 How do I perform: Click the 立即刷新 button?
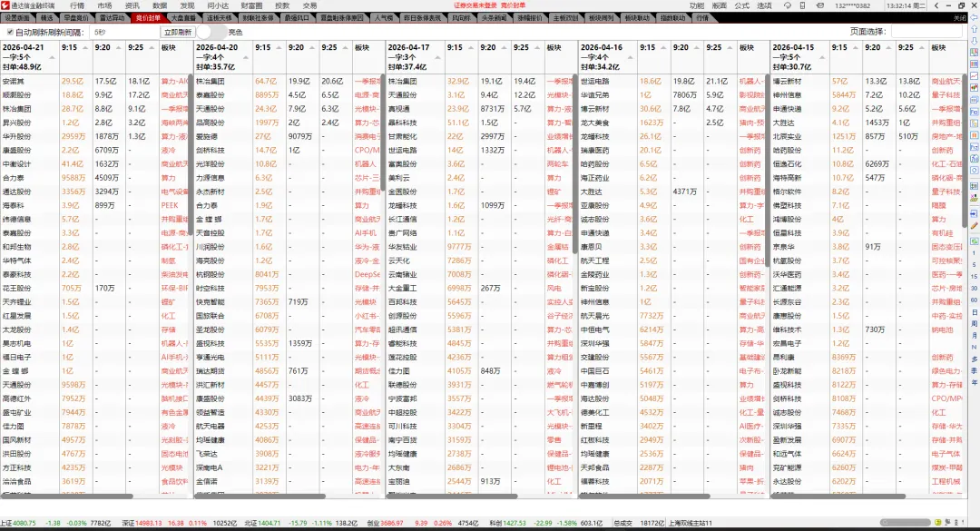[178, 32]
